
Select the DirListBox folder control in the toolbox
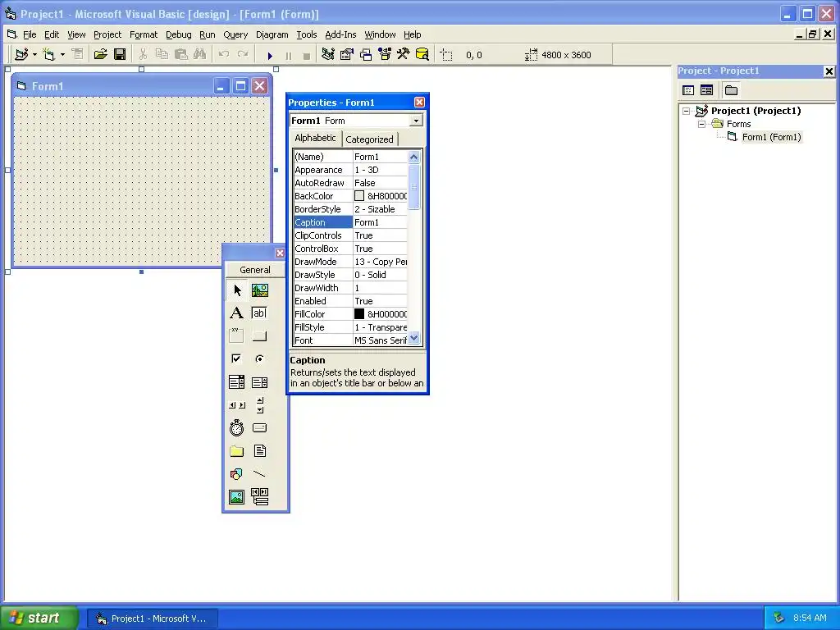tap(237, 451)
